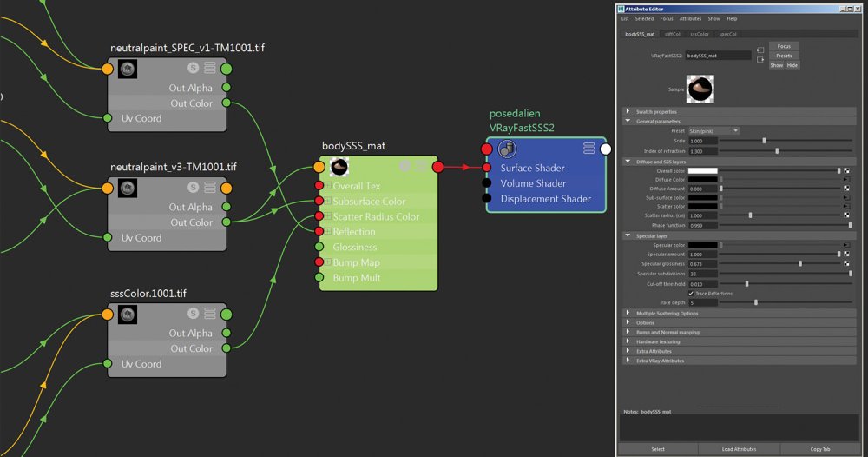This screenshot has height=457, width=868.
Task: Click the Presets button
Action: pos(784,56)
